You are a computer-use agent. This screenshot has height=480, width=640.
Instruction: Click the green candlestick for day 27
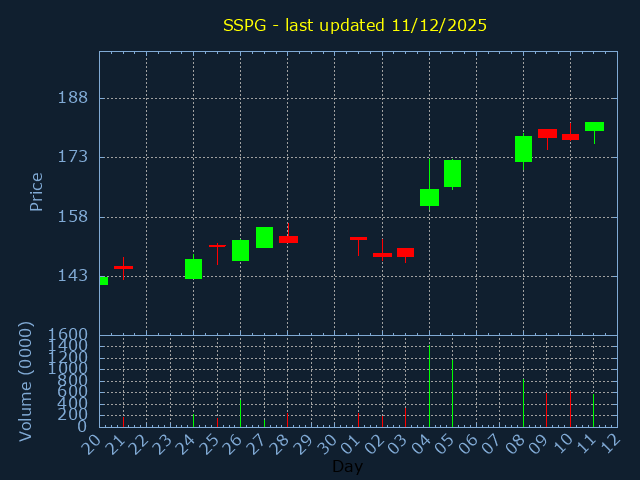coord(264,237)
